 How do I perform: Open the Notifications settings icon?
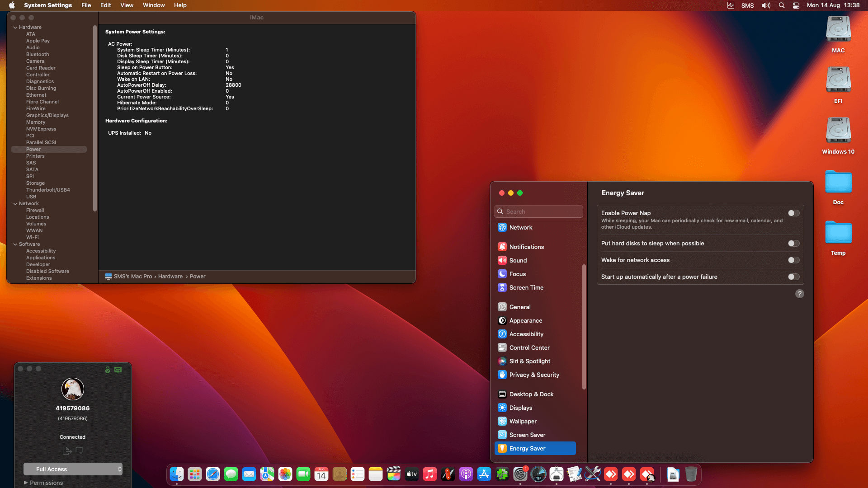pyautogui.click(x=502, y=247)
